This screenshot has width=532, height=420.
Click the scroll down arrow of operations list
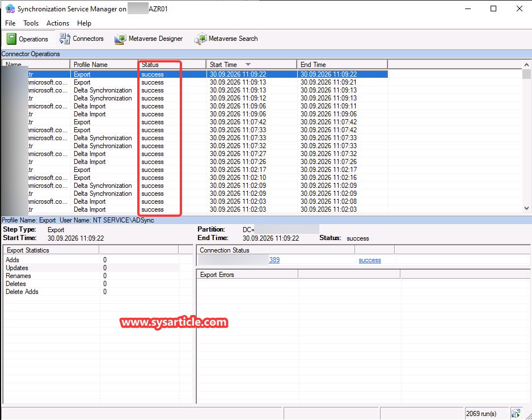click(x=526, y=208)
